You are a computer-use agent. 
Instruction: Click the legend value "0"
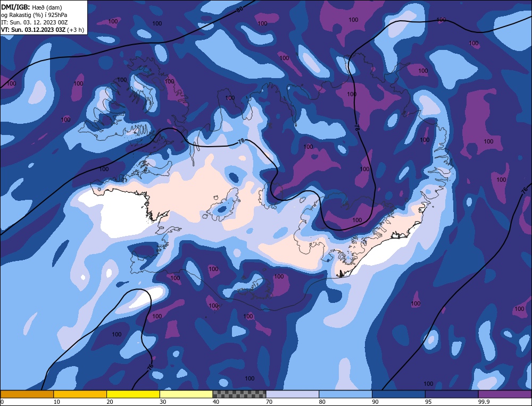(2, 402)
